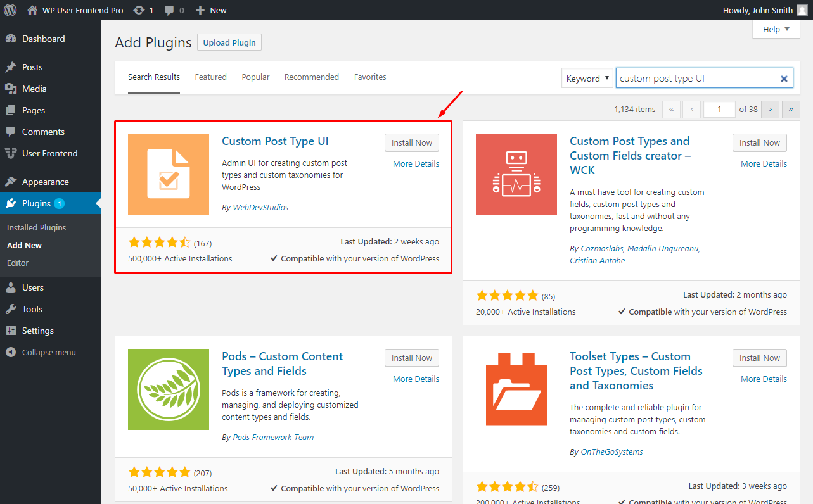Go to the last results page
813x504 pixels.
pyautogui.click(x=791, y=109)
